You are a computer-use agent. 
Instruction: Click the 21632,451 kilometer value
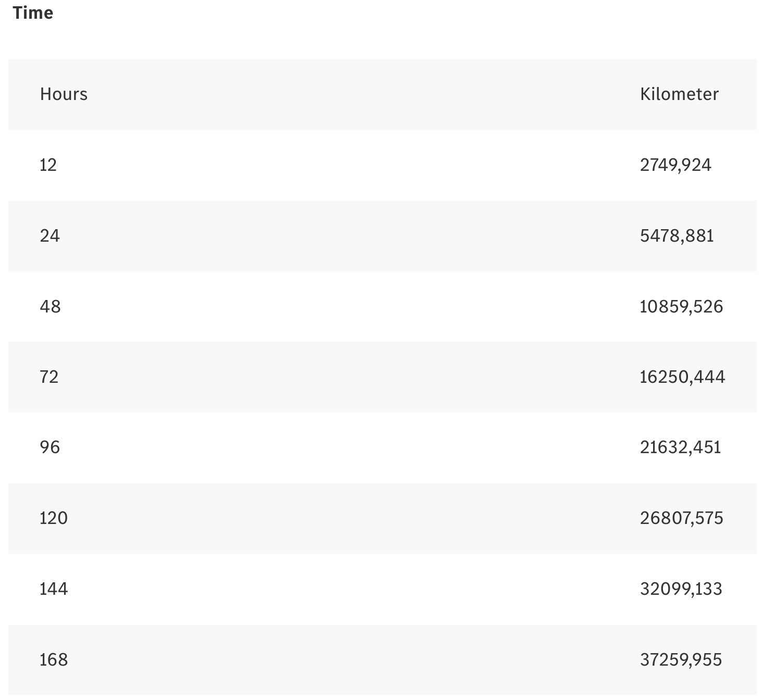[680, 447]
